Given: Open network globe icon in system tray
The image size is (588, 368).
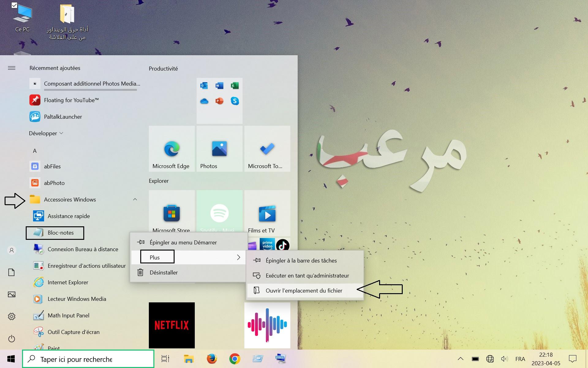Looking at the screenshot, I should pos(490,359).
